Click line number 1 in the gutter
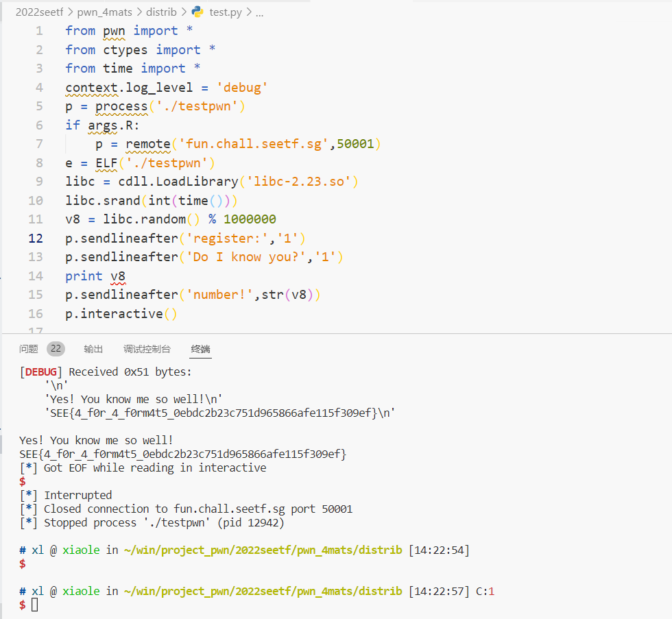This screenshot has height=619, width=672. tap(40, 31)
